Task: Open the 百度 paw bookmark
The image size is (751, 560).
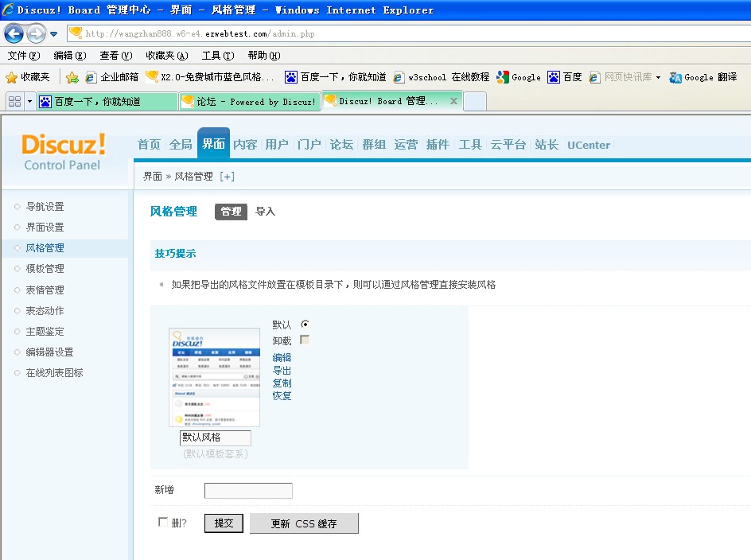Action: (565, 77)
